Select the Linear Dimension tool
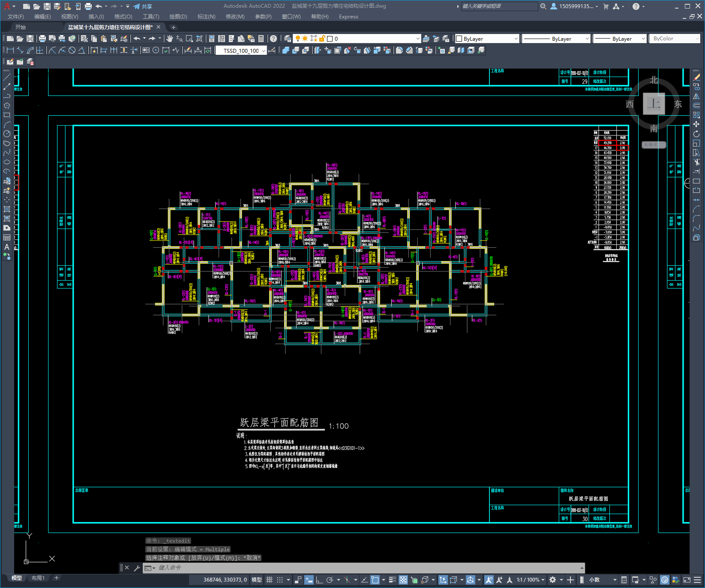705x588 pixels. pyautogui.click(x=10, y=50)
